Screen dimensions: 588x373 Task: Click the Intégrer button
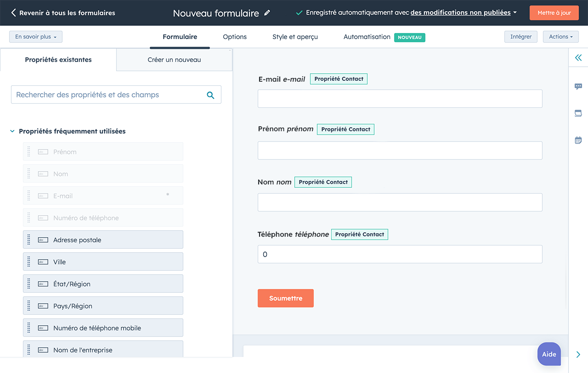click(x=520, y=36)
